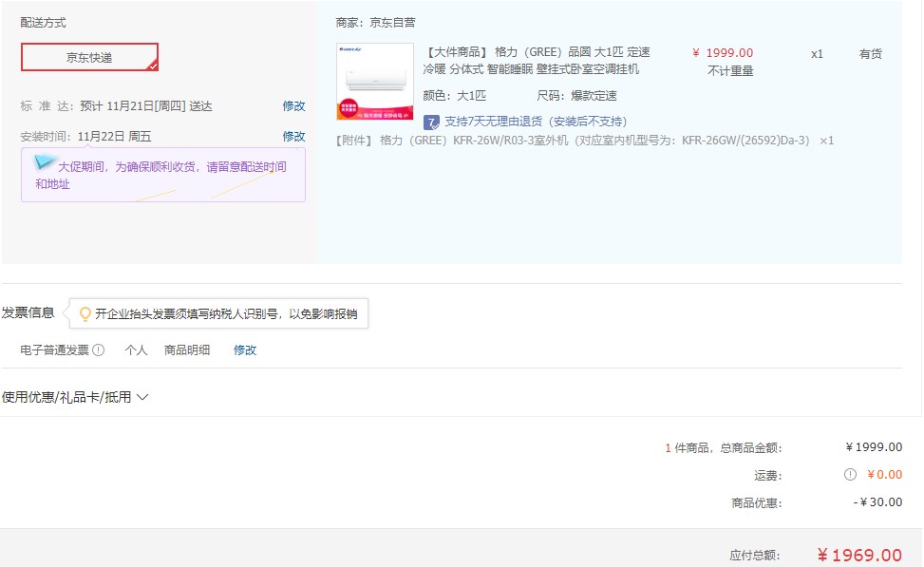924x567 pixels.
Task: Click the 运费 ¥0.00 value
Action: [x=884, y=475]
